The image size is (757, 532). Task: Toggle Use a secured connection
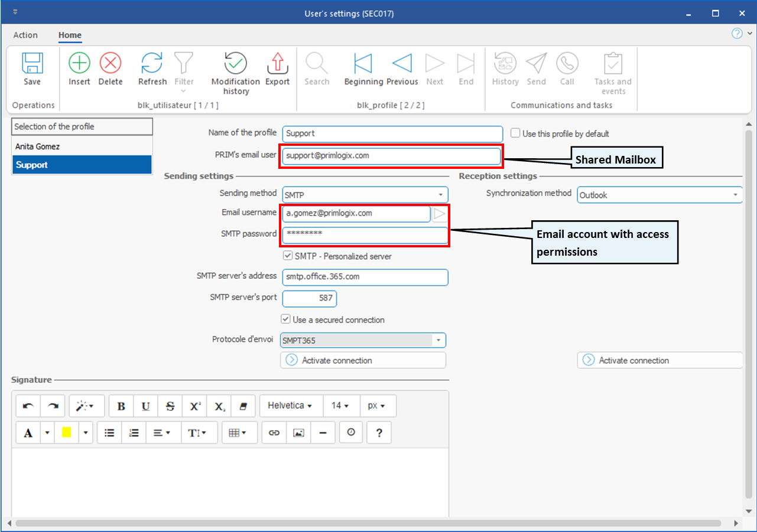pyautogui.click(x=287, y=319)
